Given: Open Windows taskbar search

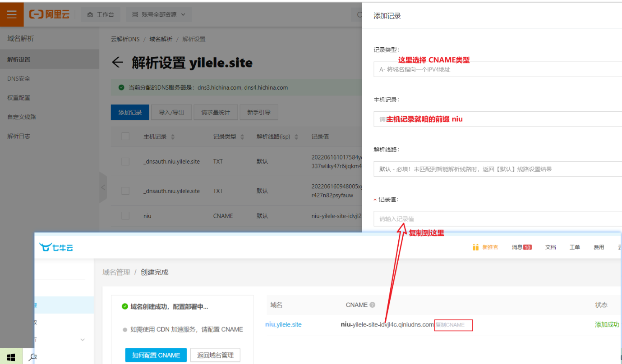Looking at the screenshot, I should (32, 358).
